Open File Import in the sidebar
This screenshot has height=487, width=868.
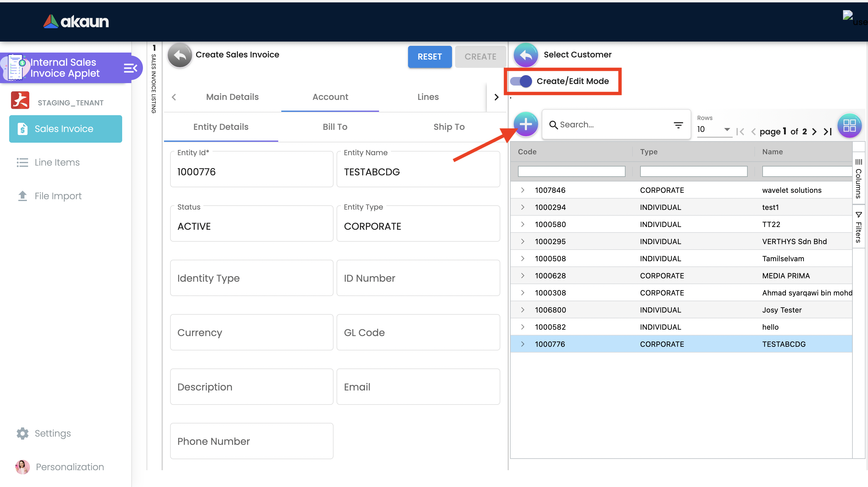pyautogui.click(x=58, y=196)
